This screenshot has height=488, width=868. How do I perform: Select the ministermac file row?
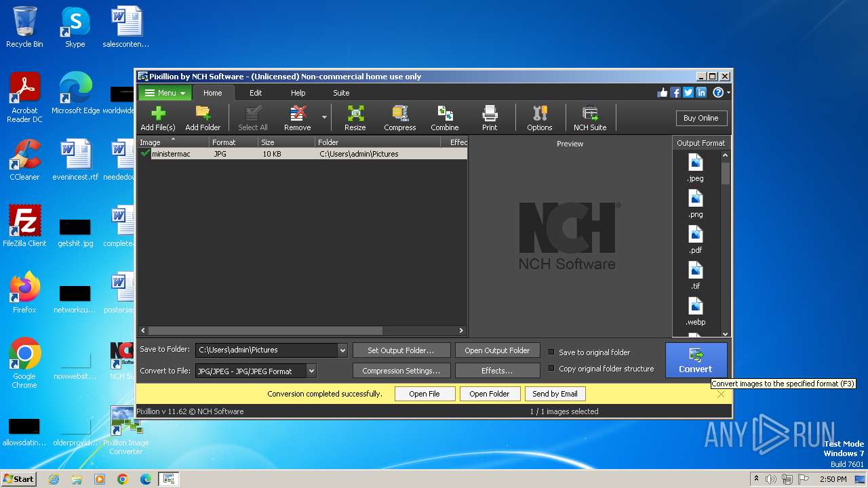pyautogui.click(x=302, y=154)
